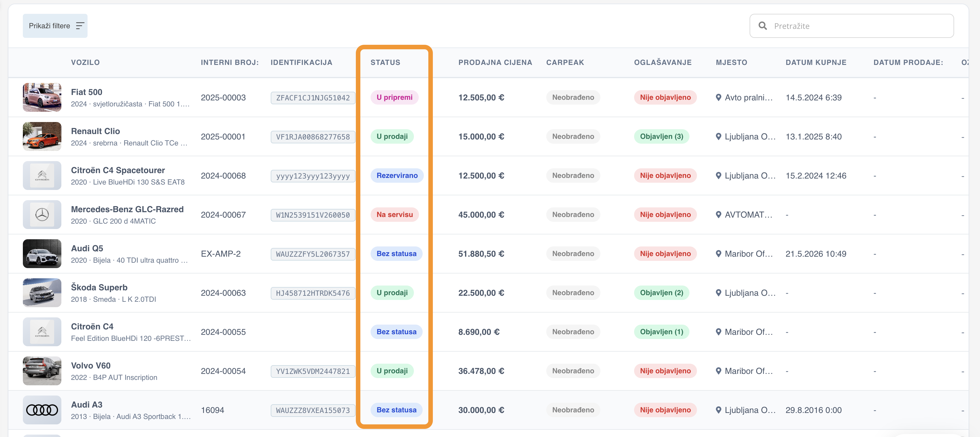
Task: Sort by the INTERNI BROJ column header
Action: point(230,62)
